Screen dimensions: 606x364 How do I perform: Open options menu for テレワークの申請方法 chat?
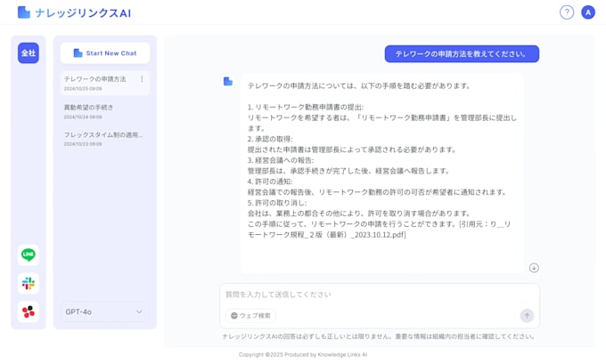click(142, 78)
